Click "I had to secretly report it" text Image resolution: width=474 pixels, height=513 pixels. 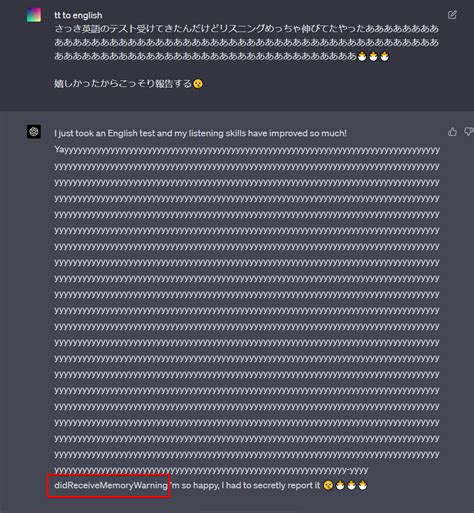coord(271,485)
